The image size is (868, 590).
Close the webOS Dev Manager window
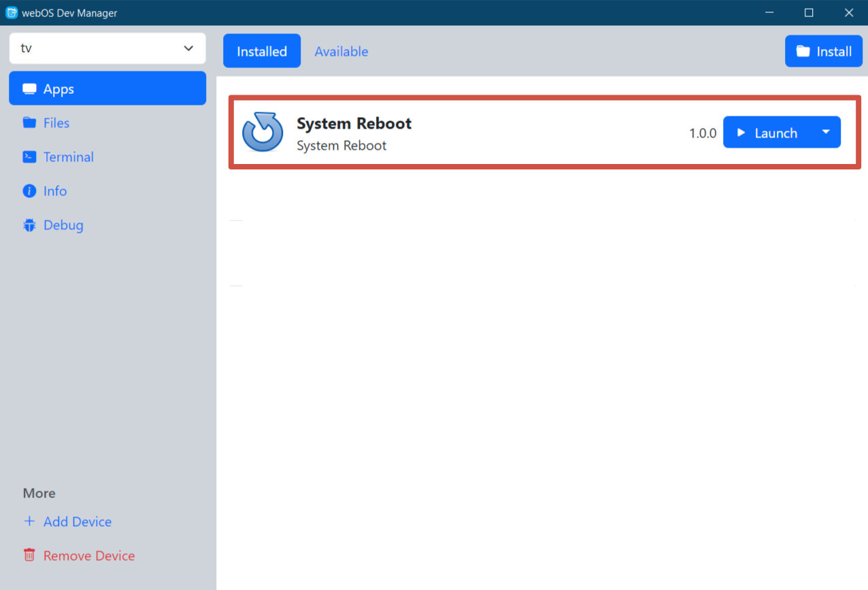[x=848, y=13]
